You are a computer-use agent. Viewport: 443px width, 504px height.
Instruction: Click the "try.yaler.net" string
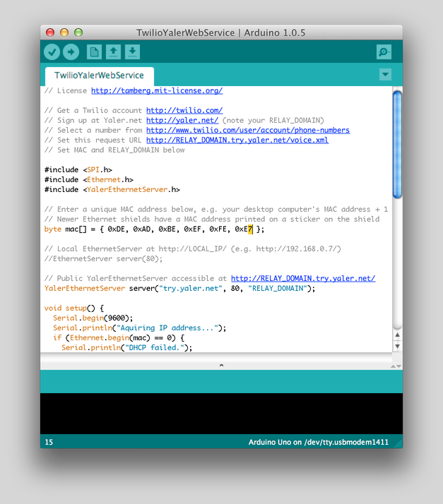click(191, 288)
